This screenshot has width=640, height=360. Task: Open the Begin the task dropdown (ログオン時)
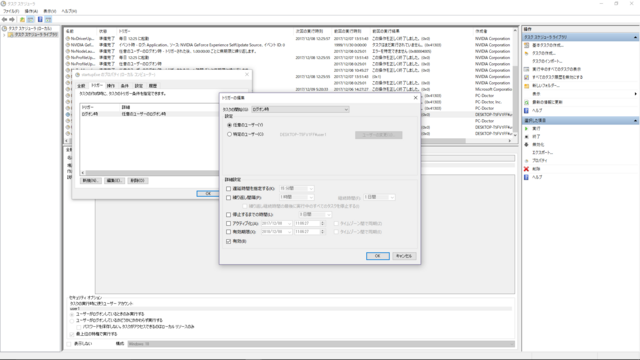[x=300, y=109]
